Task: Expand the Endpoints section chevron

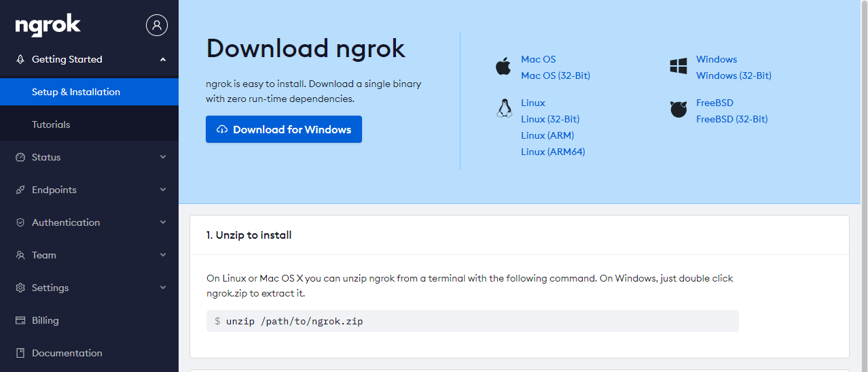Action: tap(163, 190)
